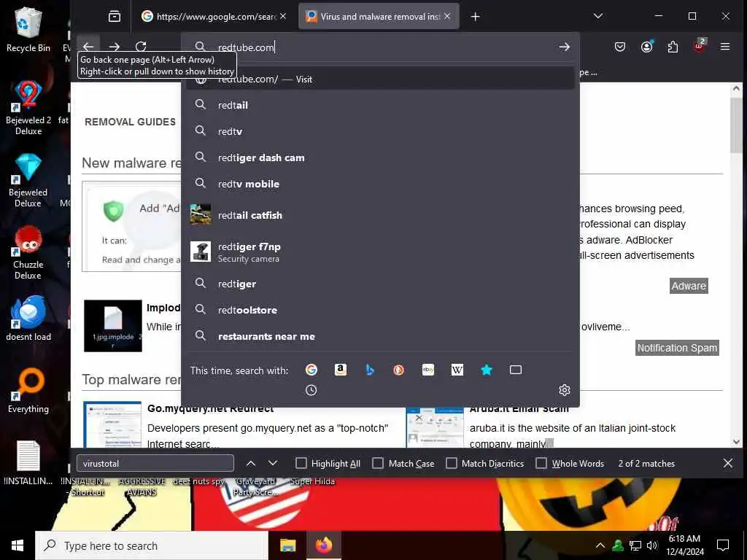Click the virustotal find input field
The height and width of the screenshot is (560, 747).
tap(155, 463)
